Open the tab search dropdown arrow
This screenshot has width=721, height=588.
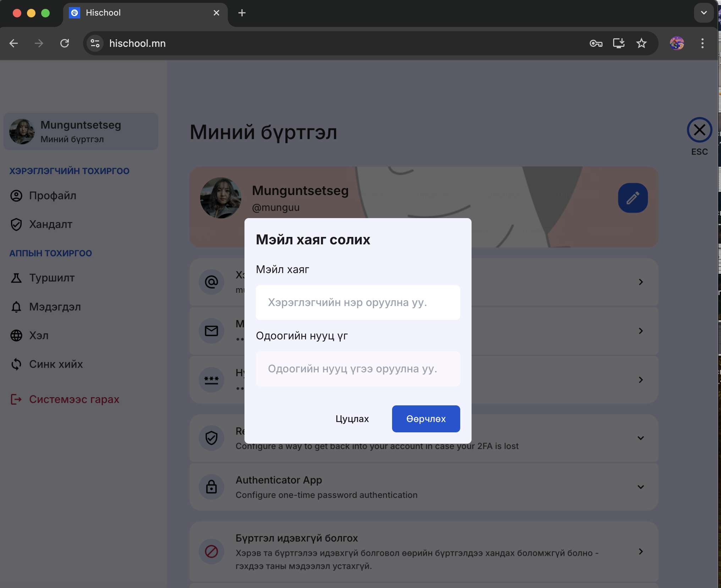coord(704,13)
